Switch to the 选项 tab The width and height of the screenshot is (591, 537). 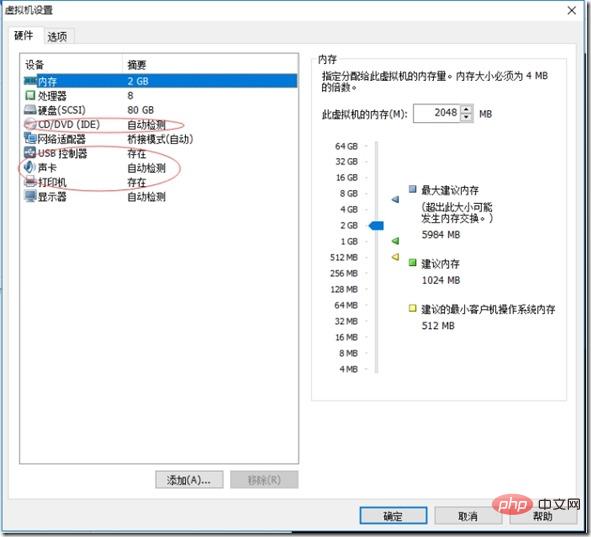[x=57, y=37]
